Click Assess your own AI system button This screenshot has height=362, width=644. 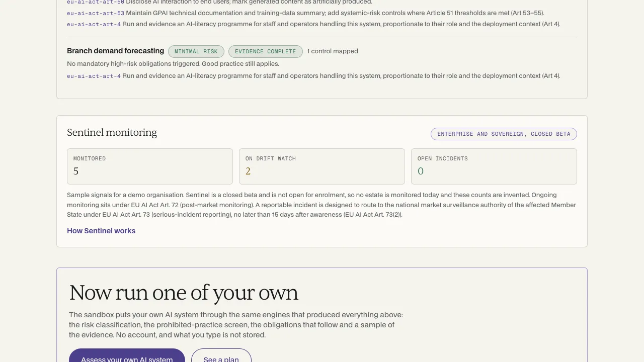click(x=127, y=356)
